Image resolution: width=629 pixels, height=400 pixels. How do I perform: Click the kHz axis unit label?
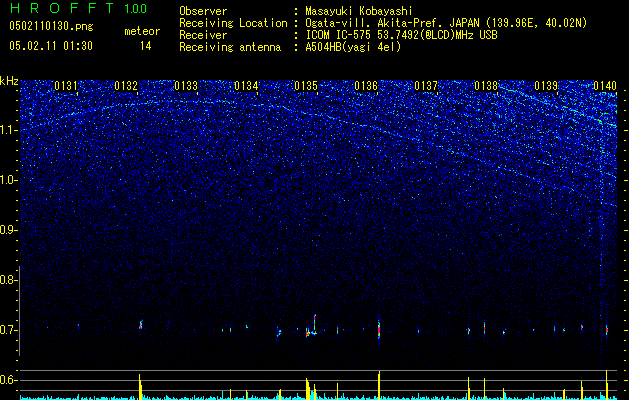pyautogui.click(x=9, y=81)
